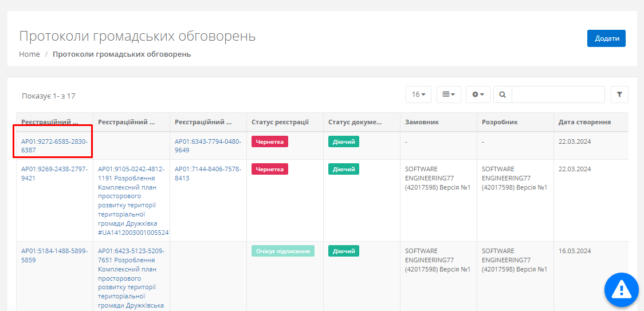
Task: Sort by Статус реєстрації column header
Action: [280, 122]
